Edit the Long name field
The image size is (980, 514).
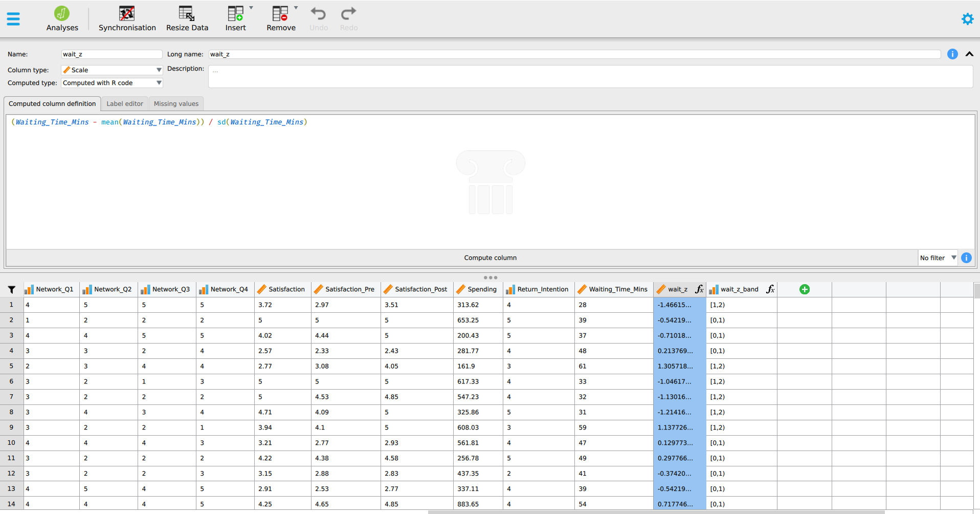click(574, 54)
